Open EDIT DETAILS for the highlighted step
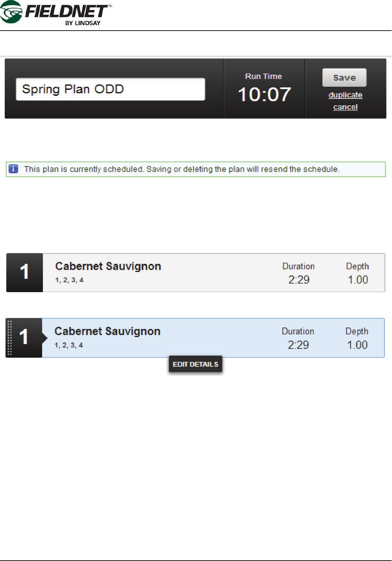This screenshot has height=561, width=392. (x=195, y=364)
